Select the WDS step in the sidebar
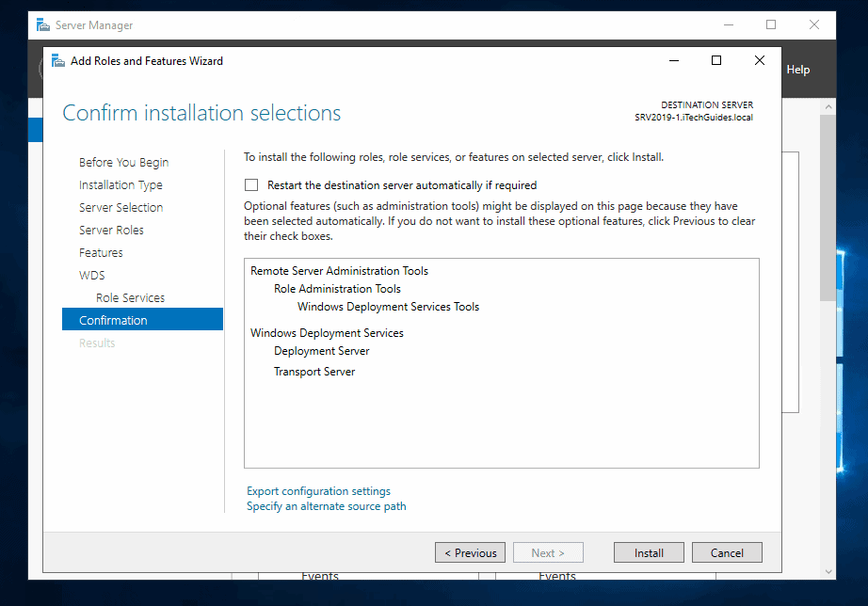Screen dimensions: 868x606 pyautogui.click(x=91, y=275)
